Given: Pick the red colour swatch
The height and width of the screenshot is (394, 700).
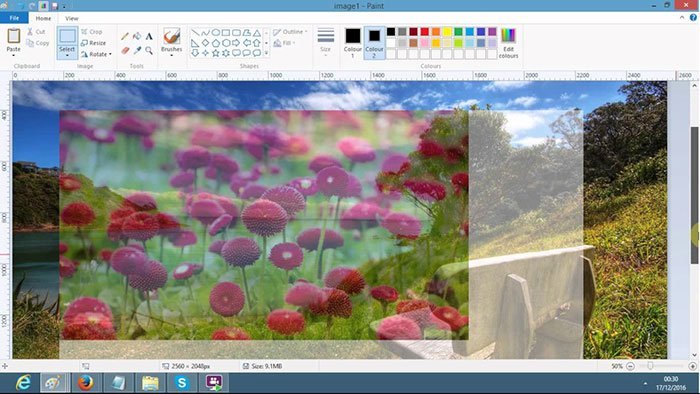Looking at the screenshot, I should [425, 32].
